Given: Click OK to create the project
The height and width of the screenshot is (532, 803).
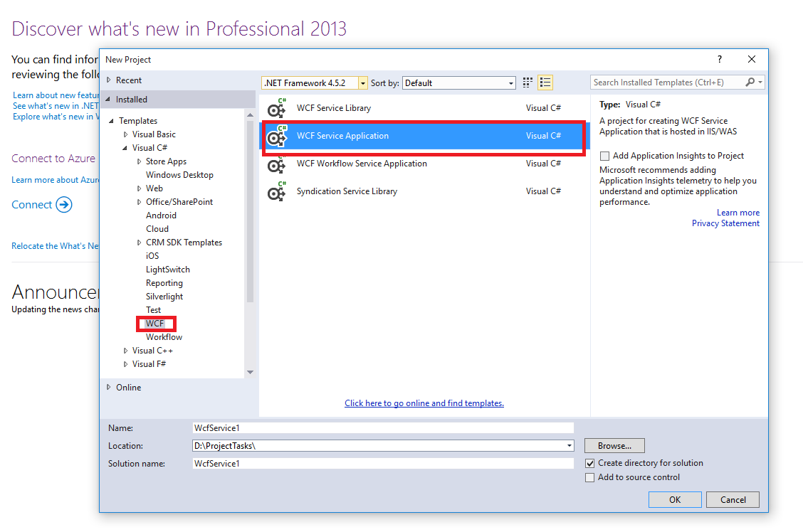Looking at the screenshot, I should pos(675,500).
